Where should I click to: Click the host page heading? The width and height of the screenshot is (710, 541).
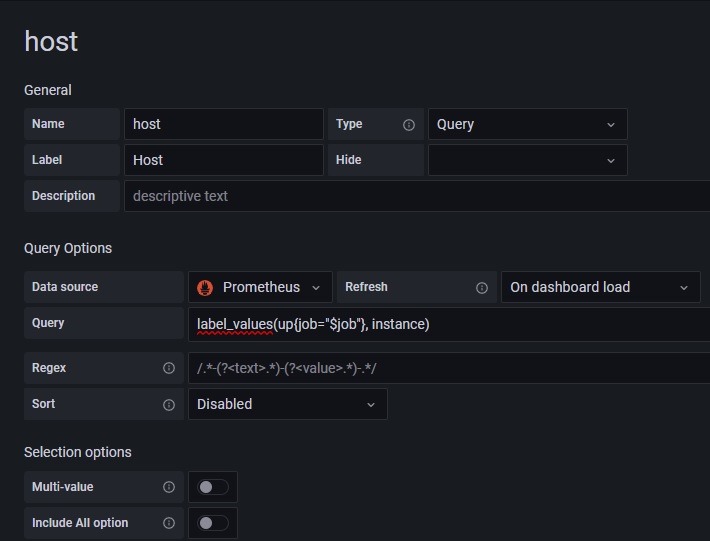[51, 41]
